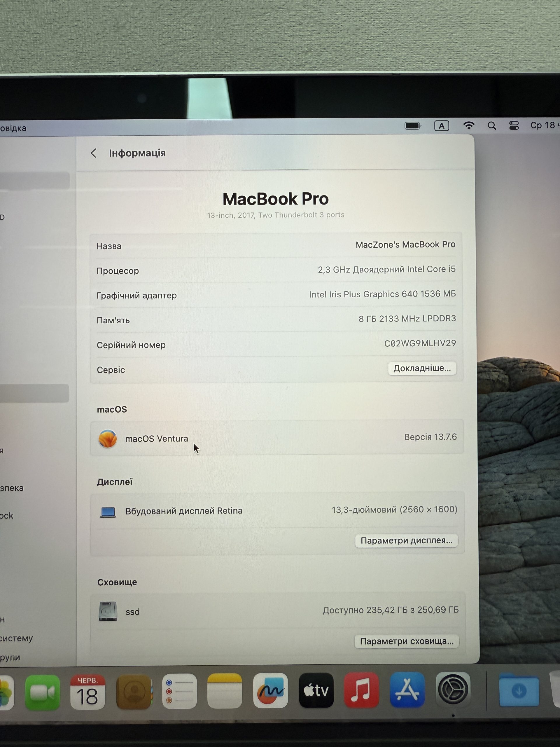
Task: Click the macOS Ventura logo icon
Action: [x=108, y=438]
